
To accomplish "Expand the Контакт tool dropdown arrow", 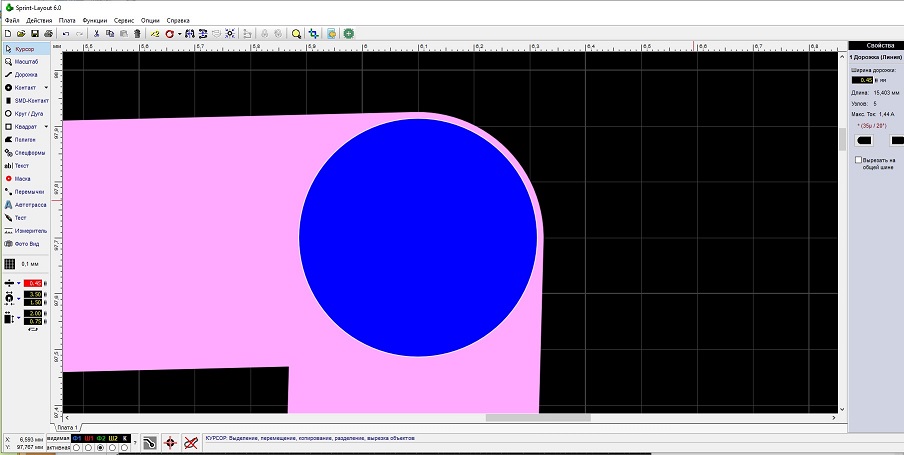I will coord(46,87).
